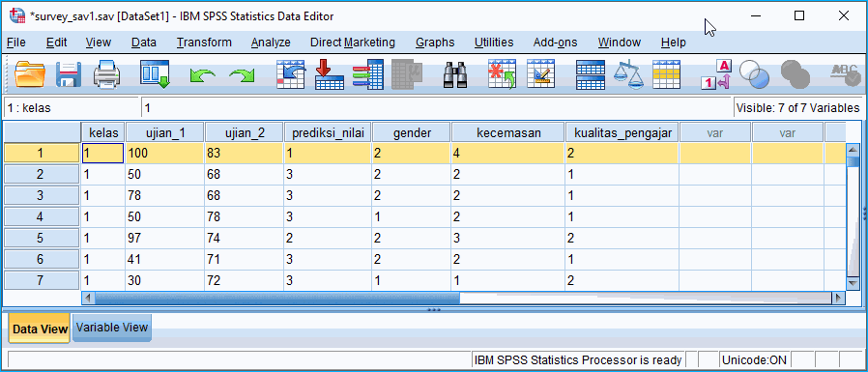This screenshot has width=868, height=372.
Task: Open data document folder icon
Action: pos(30,74)
